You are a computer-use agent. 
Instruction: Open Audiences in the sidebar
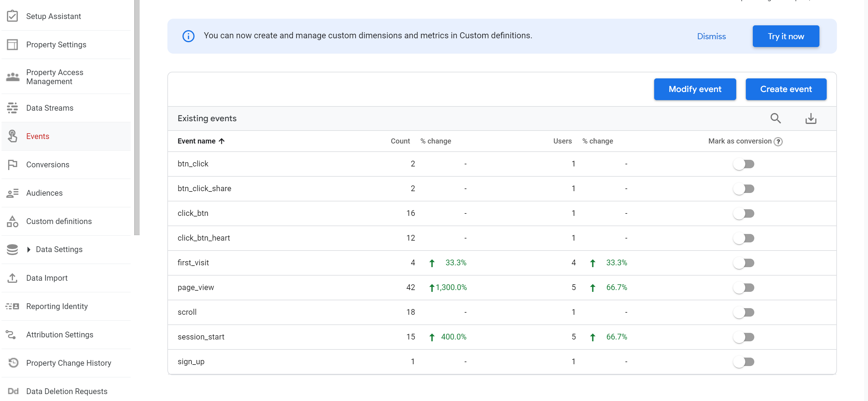tap(44, 193)
